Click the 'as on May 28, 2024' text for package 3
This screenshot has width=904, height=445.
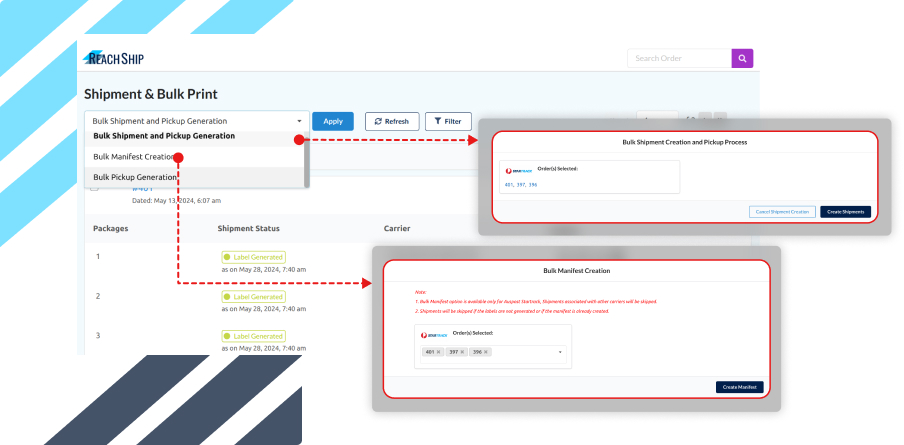[x=263, y=348]
